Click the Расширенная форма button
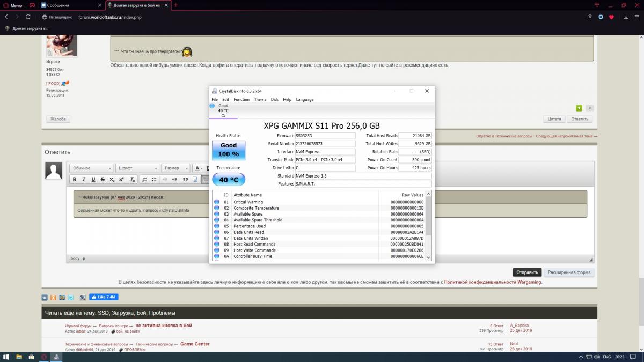This screenshot has height=362, width=644. [x=569, y=272]
